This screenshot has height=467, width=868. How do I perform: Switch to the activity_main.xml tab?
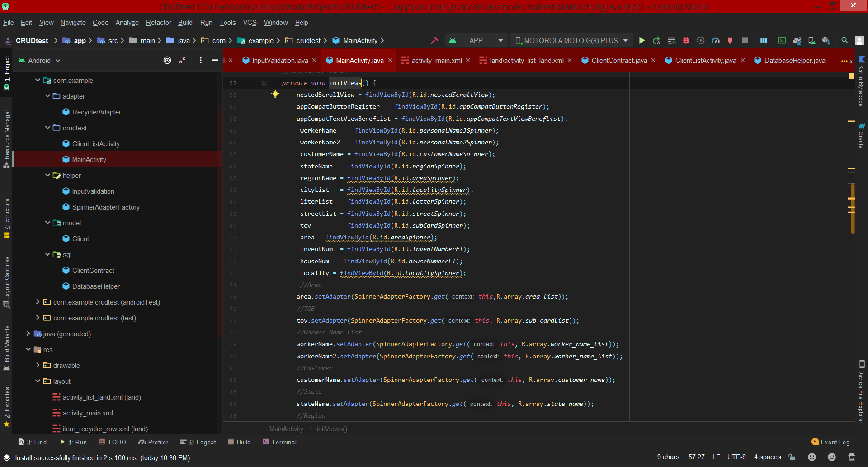(436, 61)
